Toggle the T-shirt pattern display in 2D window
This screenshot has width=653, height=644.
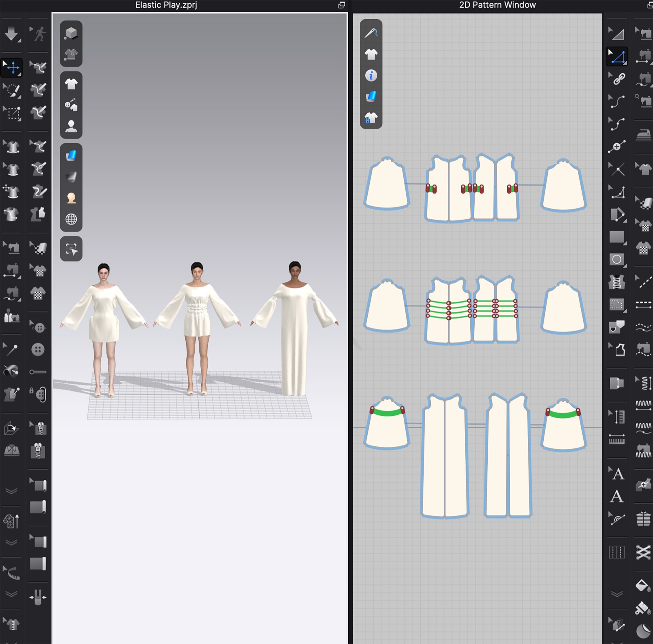(371, 54)
